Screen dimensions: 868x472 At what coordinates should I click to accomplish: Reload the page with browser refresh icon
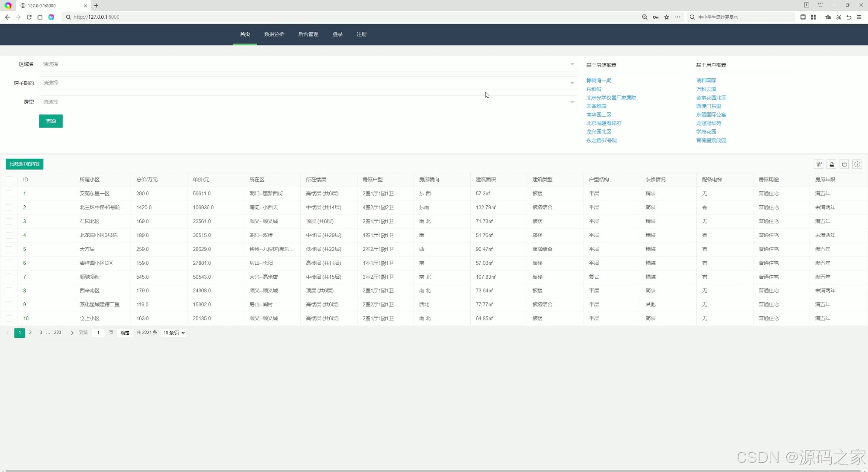click(29, 17)
